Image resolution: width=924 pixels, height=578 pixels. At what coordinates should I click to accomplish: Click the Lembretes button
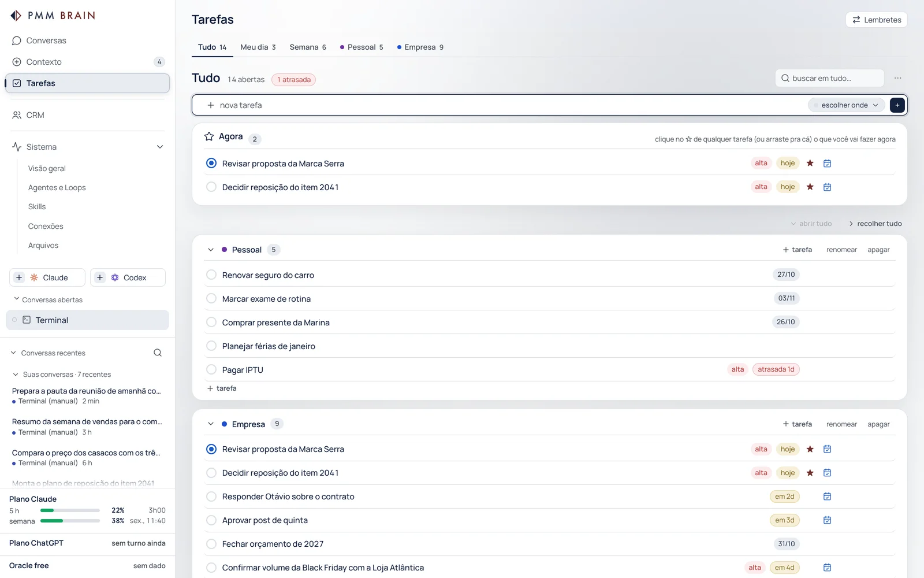pos(877,20)
